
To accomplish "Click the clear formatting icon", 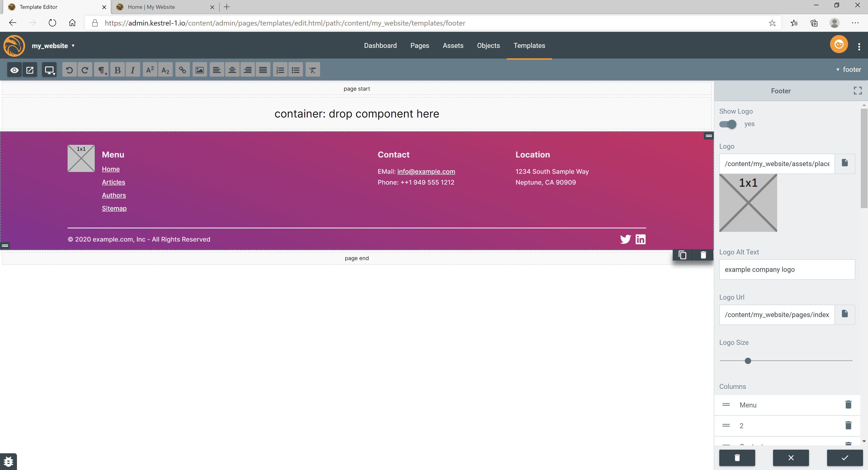I will tap(312, 70).
